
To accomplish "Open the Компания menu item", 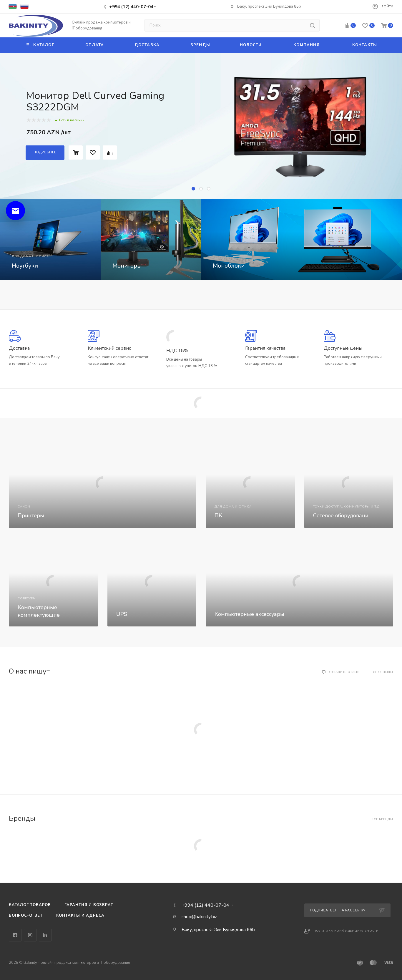I will click(306, 45).
